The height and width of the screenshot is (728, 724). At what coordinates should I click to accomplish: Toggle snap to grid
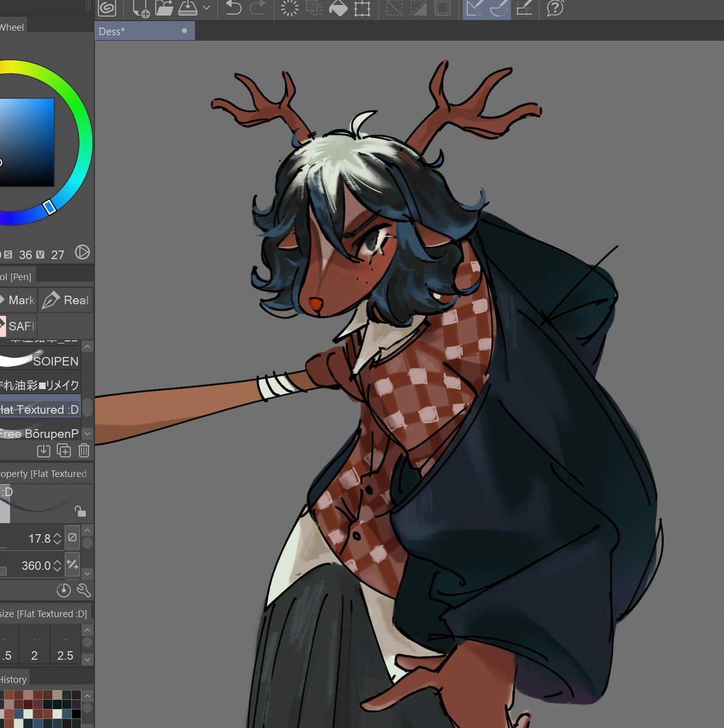pos(524,8)
